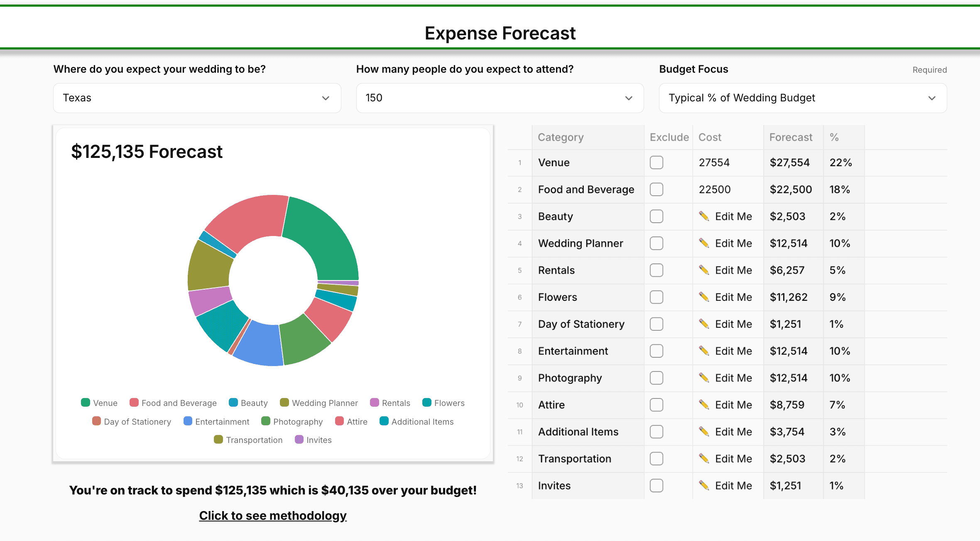Exclude Food and Beverage from forecast
The height and width of the screenshot is (541, 980).
coord(657,189)
